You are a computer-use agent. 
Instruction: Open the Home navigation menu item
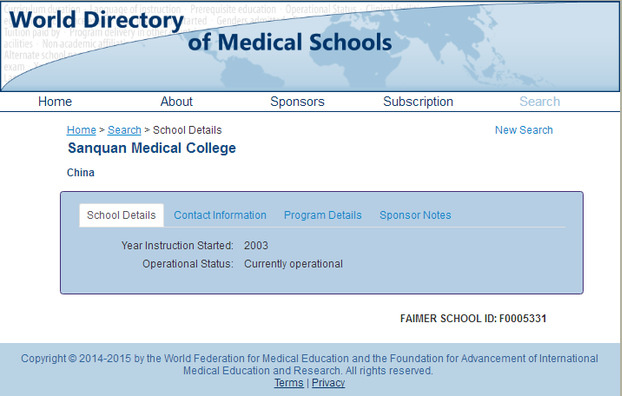pos(55,102)
